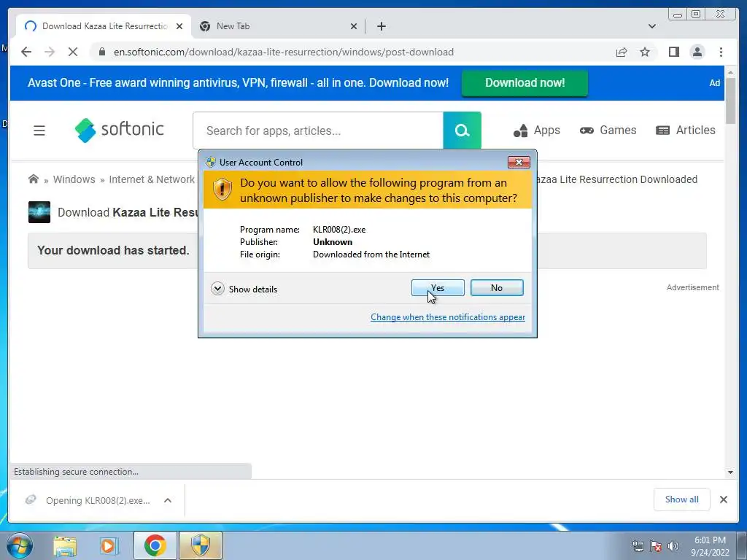Close the User Account Control dialog
Image resolution: width=747 pixels, height=560 pixels.
pos(519,163)
